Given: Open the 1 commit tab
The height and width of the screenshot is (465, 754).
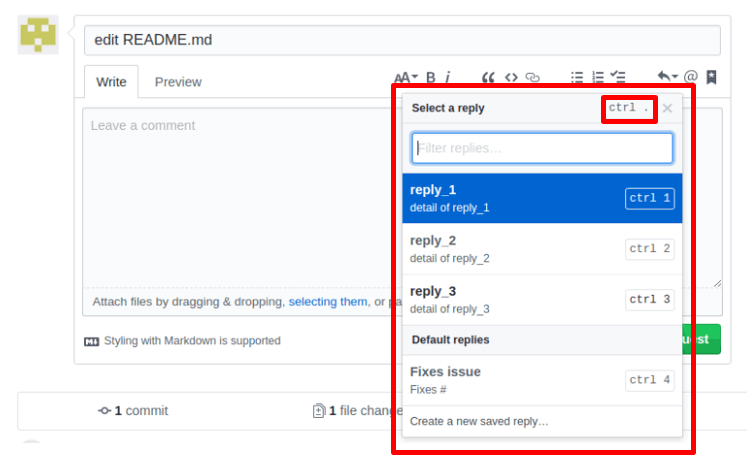Looking at the screenshot, I should pyautogui.click(x=133, y=411).
